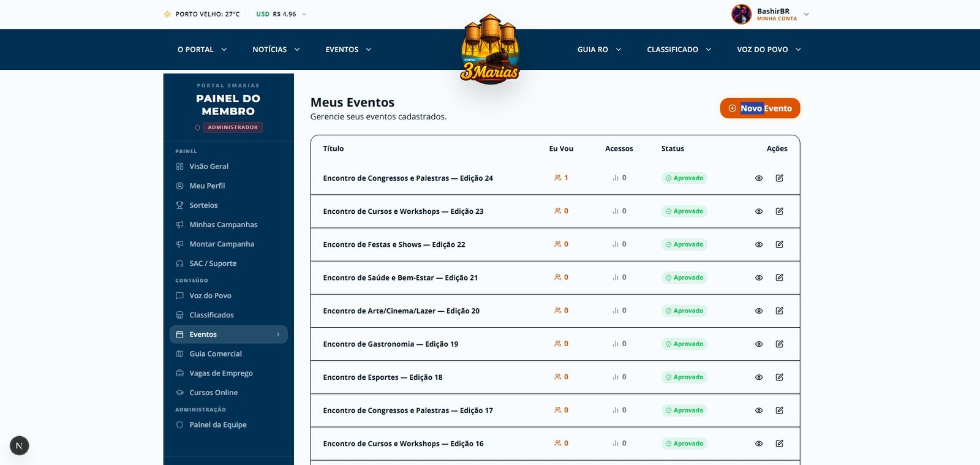Go to Classificados in sidebar
The height and width of the screenshot is (465, 980).
click(x=228, y=315)
